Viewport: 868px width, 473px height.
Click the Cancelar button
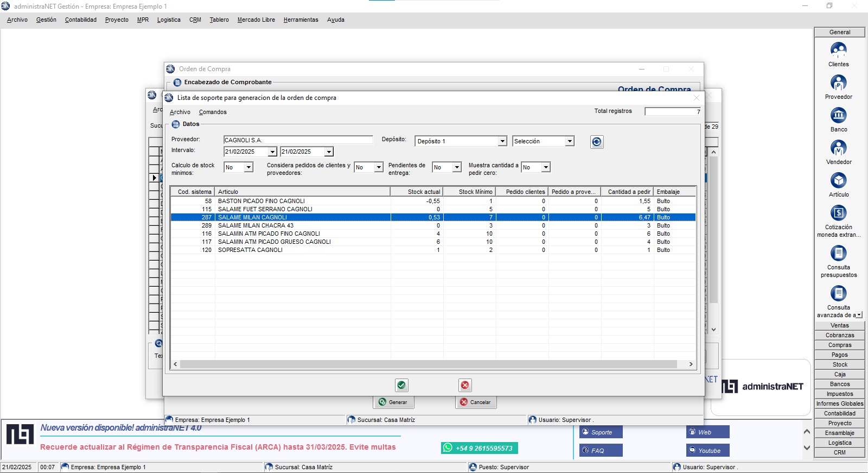[476, 402]
